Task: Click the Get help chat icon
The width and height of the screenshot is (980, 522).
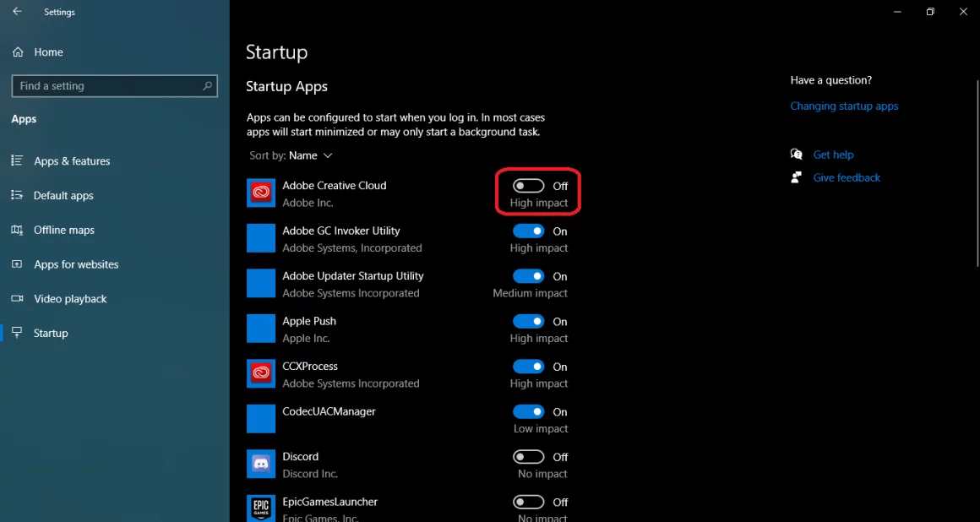Action: coord(796,155)
